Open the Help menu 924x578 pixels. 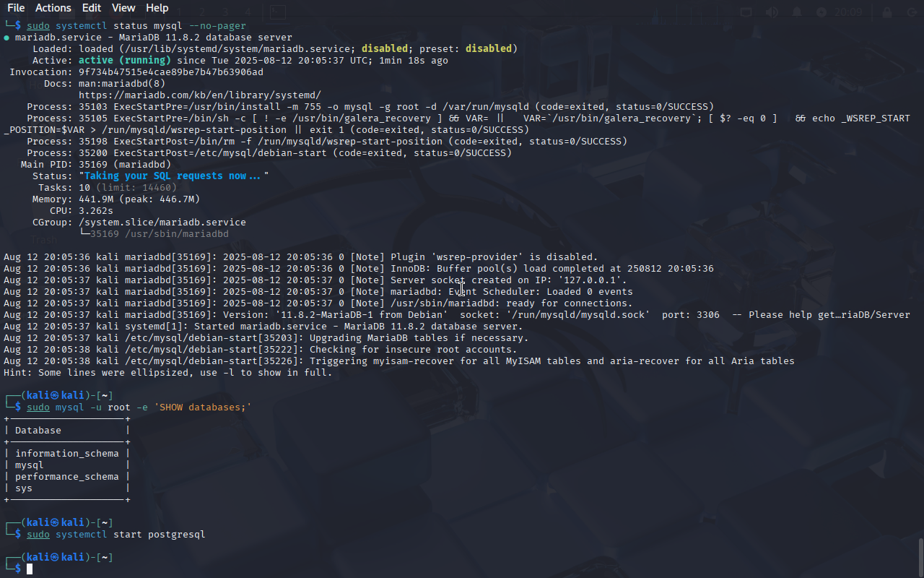[157, 8]
